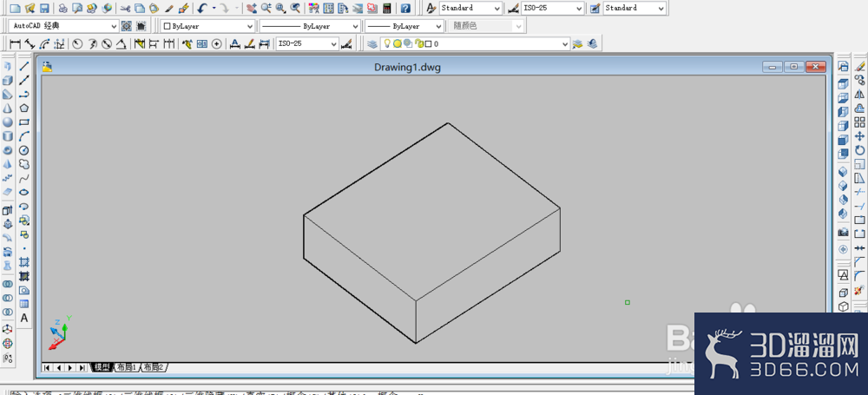Toggle layer 0 lock icon

click(x=419, y=43)
